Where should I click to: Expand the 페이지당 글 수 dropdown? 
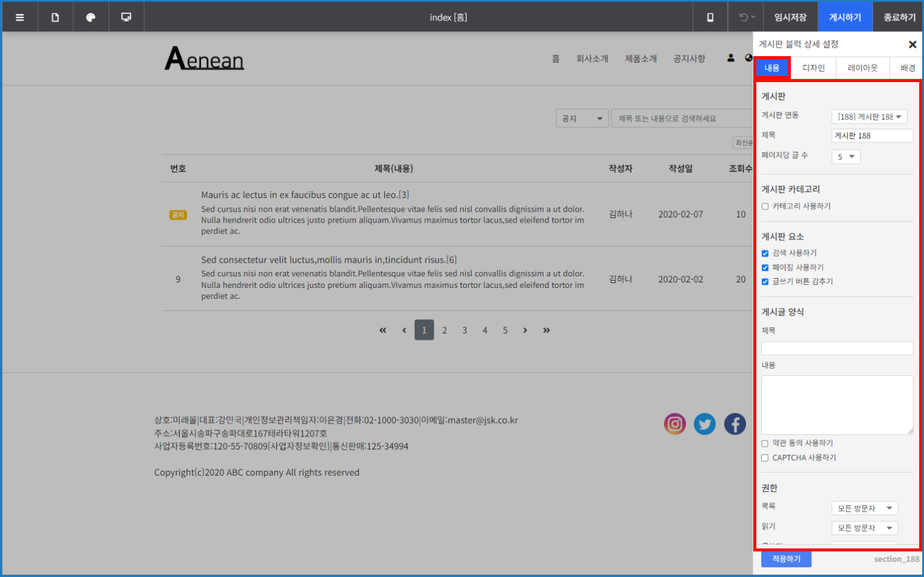(846, 157)
